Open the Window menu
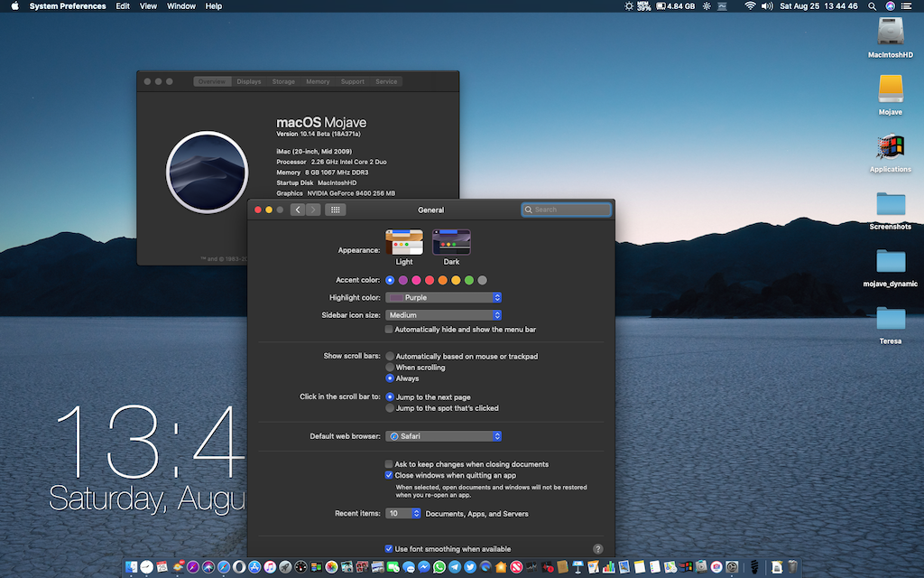The width and height of the screenshot is (924, 578). pyautogui.click(x=180, y=6)
